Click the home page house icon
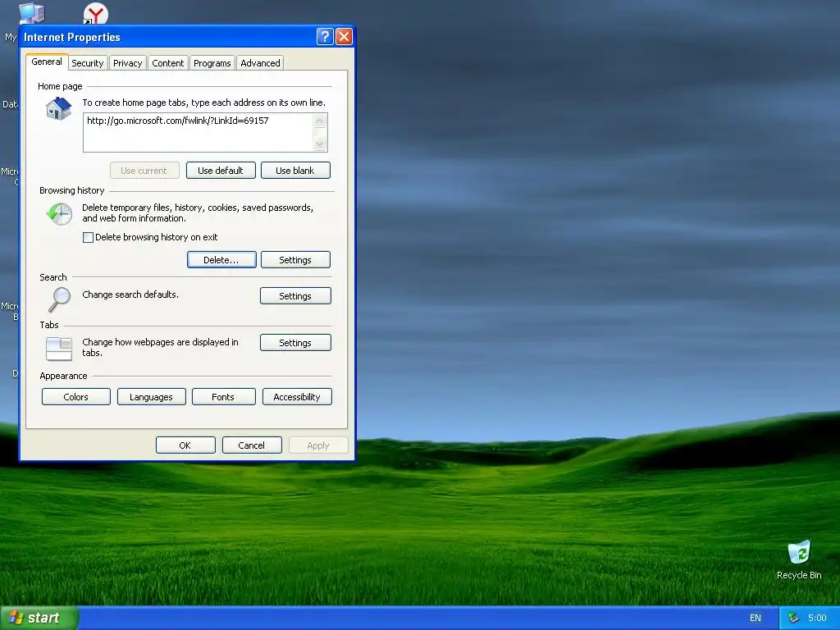This screenshot has height=630, width=840. (x=59, y=109)
